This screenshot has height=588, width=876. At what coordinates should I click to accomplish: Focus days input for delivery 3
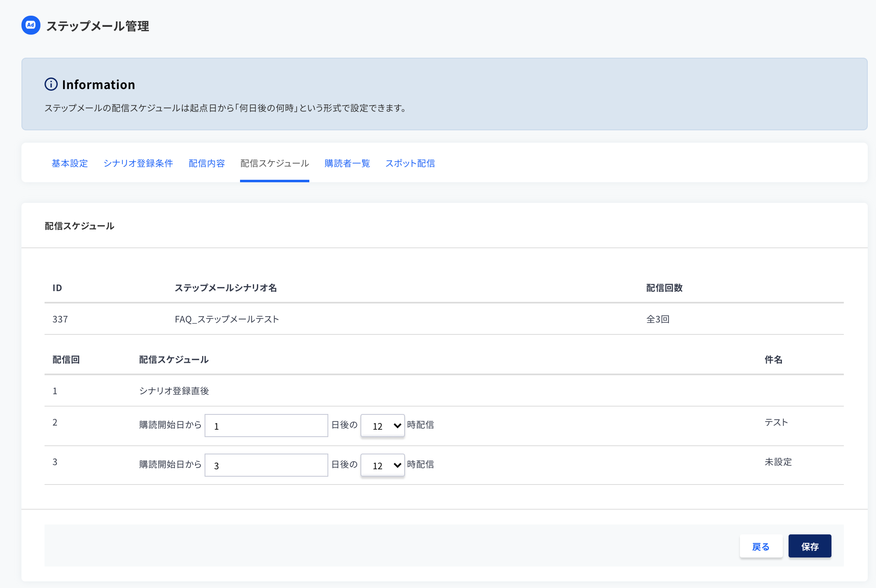[x=266, y=465]
